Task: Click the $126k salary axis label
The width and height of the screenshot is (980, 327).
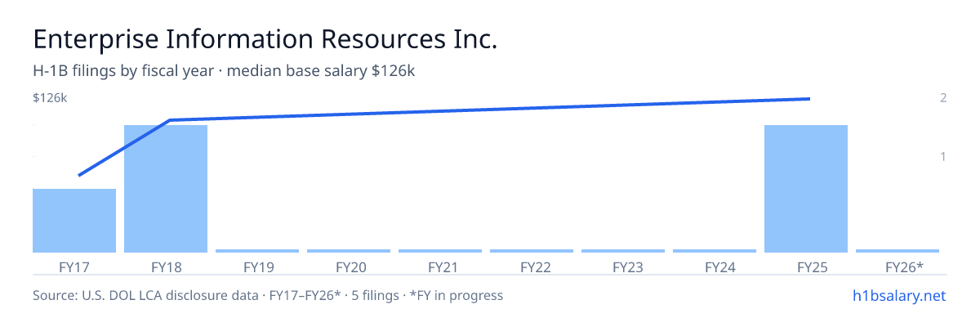Action: coord(50,98)
